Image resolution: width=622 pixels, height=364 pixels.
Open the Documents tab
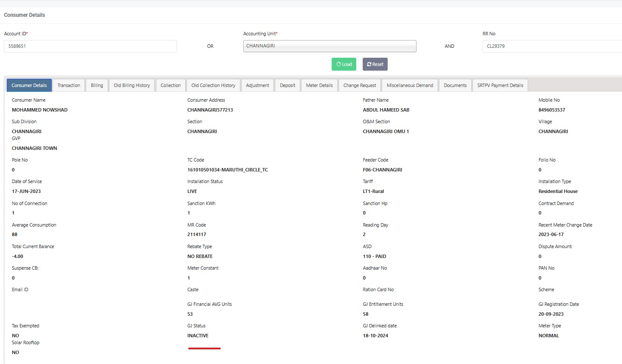pos(455,85)
